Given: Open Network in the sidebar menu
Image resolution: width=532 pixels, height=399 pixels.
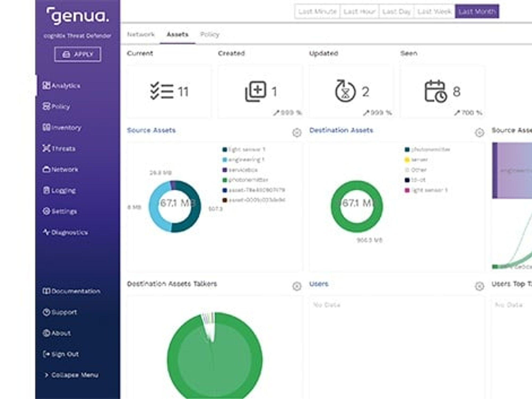Looking at the screenshot, I should tap(60, 169).
